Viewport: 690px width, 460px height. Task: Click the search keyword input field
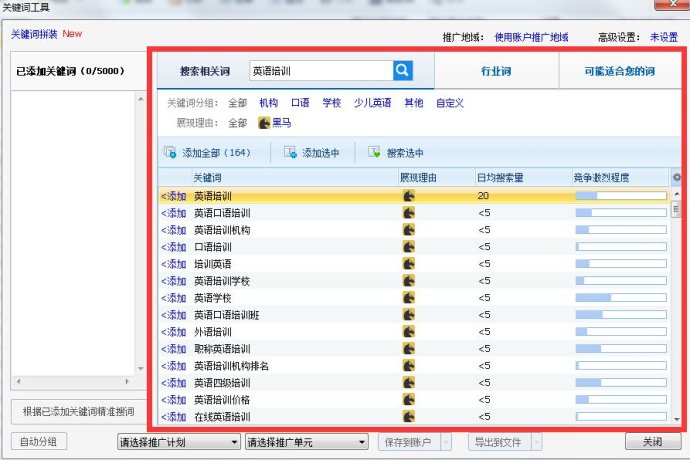(x=321, y=70)
